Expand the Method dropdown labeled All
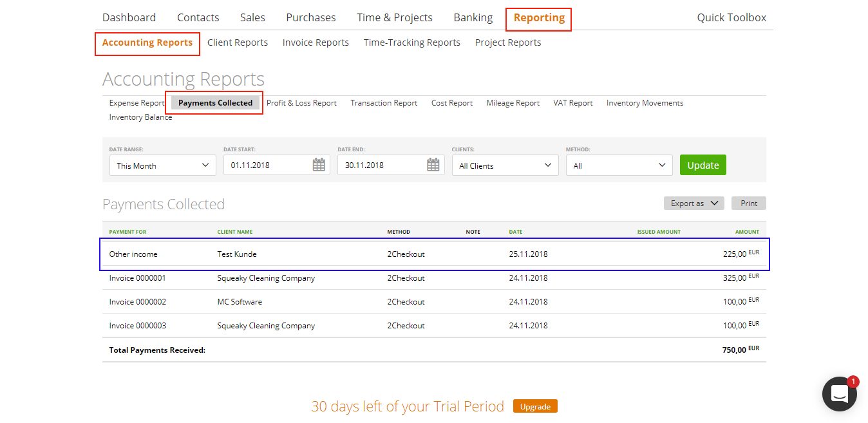868x423 pixels. pos(618,165)
